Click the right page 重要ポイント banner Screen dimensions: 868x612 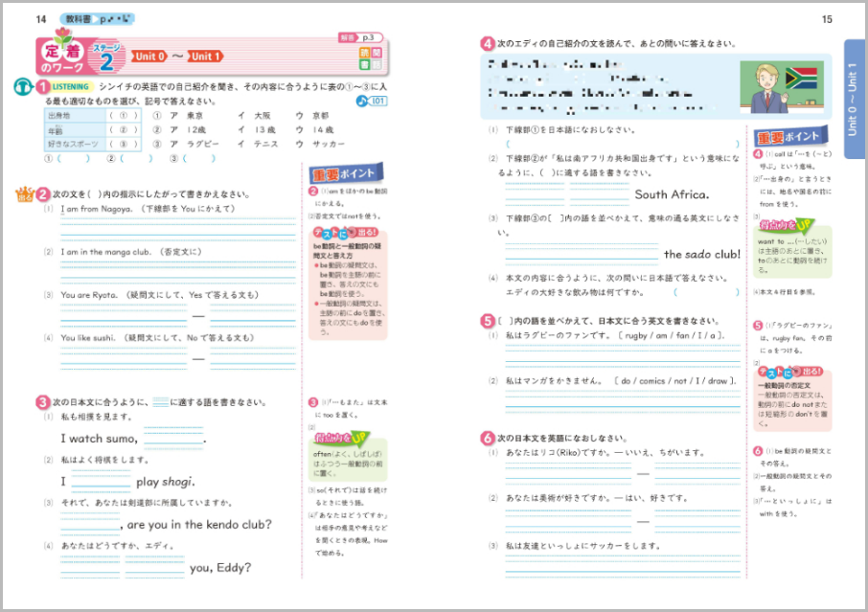790,136
